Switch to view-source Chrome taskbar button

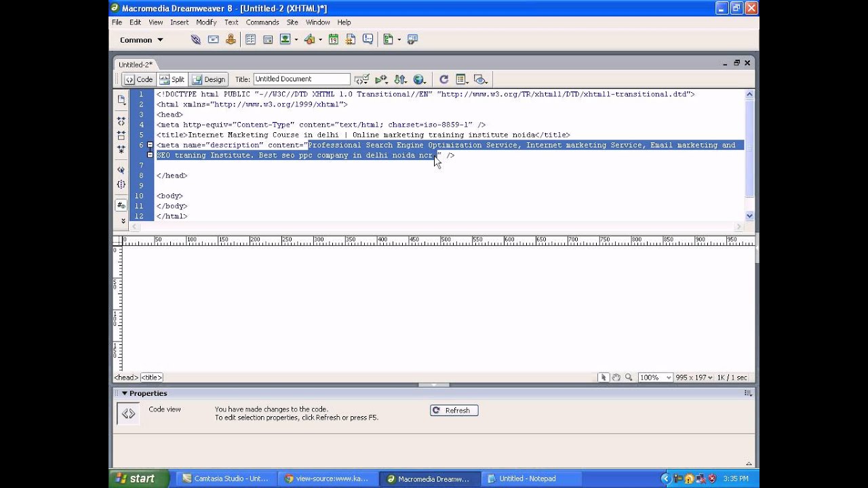click(x=327, y=479)
